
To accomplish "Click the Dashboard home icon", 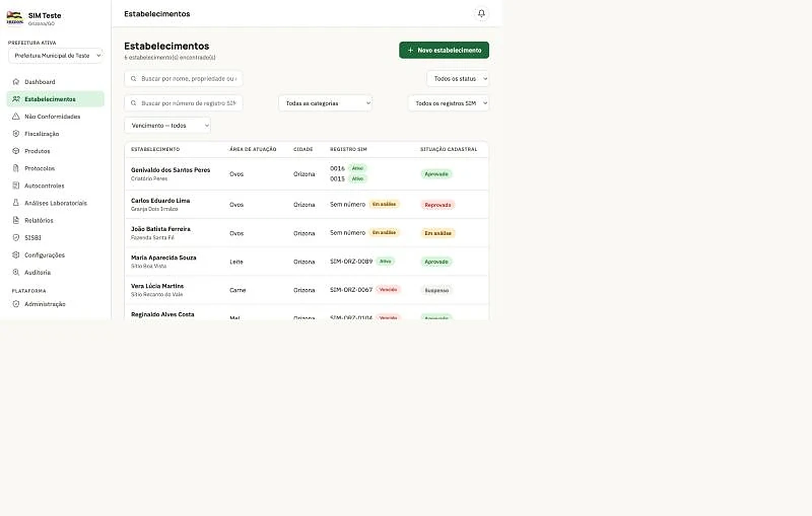I will pos(16,82).
